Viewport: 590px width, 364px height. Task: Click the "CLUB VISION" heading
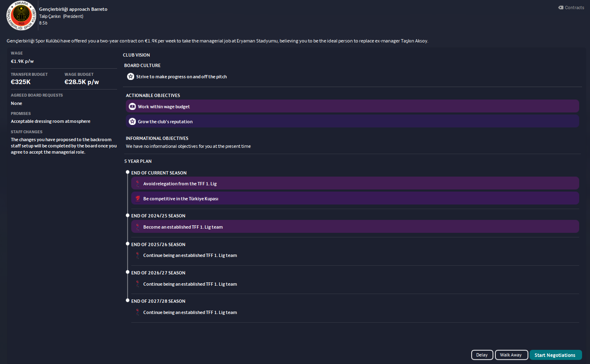pos(136,55)
